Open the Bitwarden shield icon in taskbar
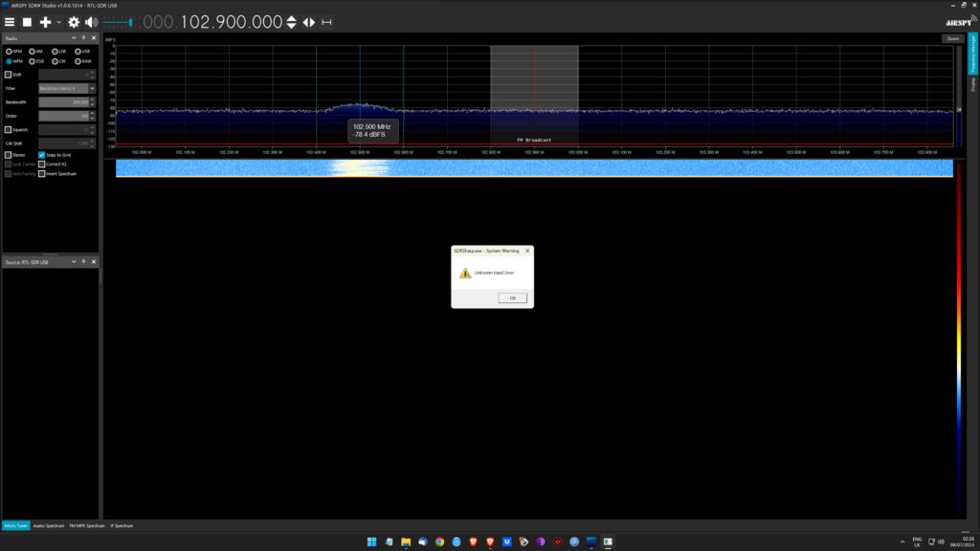980x551 pixels. pos(507,541)
